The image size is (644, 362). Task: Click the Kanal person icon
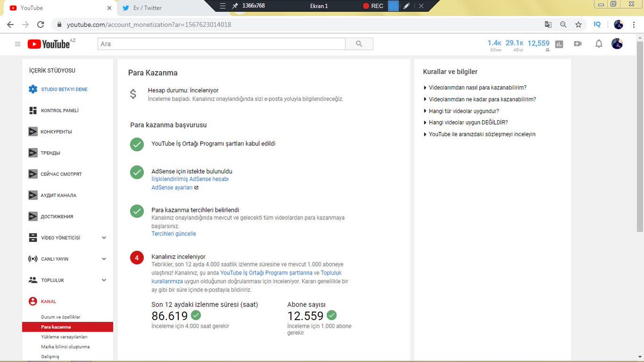point(33,301)
